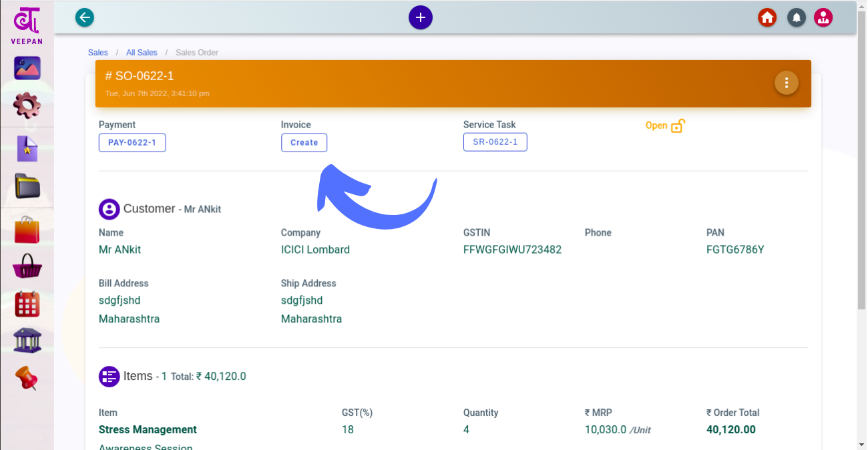Click the Open status label
This screenshot has width=868, height=450.
coord(656,126)
